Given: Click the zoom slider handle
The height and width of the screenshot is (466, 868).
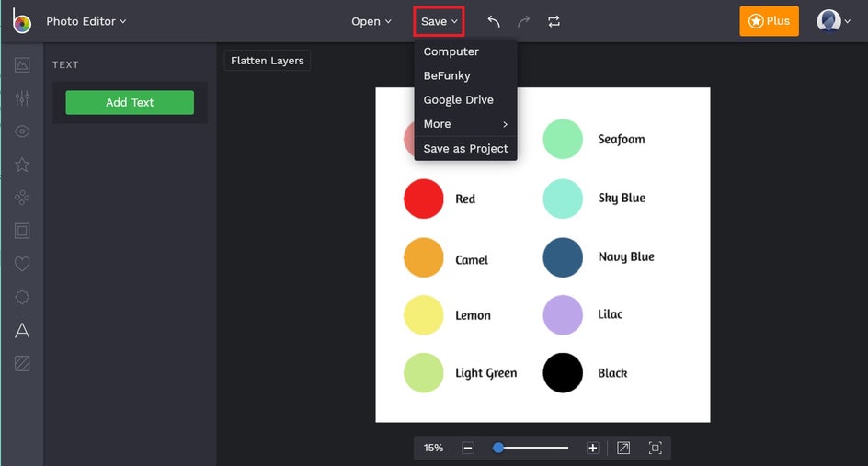Looking at the screenshot, I should pos(498,448).
